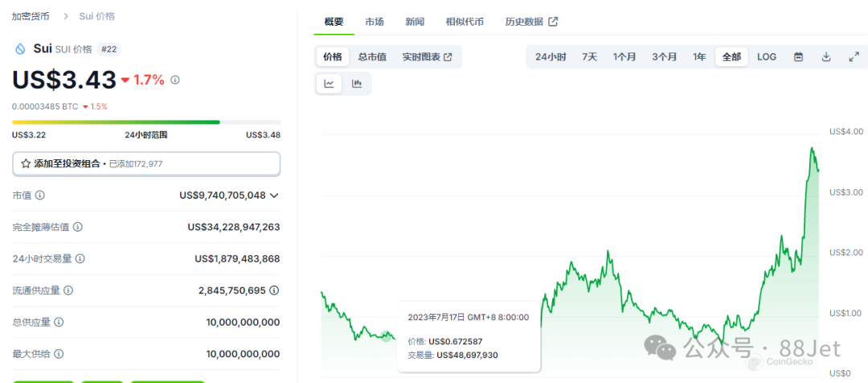Switch chart to 总市值 mode

pos(372,56)
